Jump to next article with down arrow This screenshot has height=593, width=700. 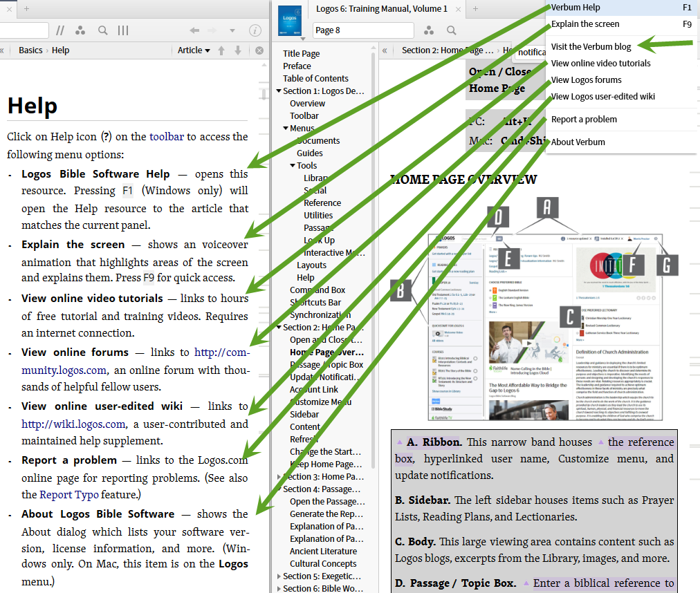click(x=238, y=50)
